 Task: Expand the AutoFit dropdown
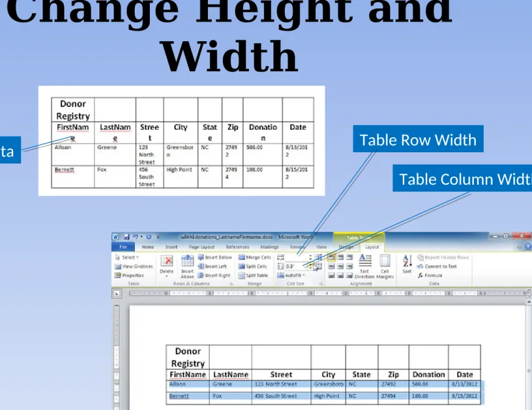[291, 275]
